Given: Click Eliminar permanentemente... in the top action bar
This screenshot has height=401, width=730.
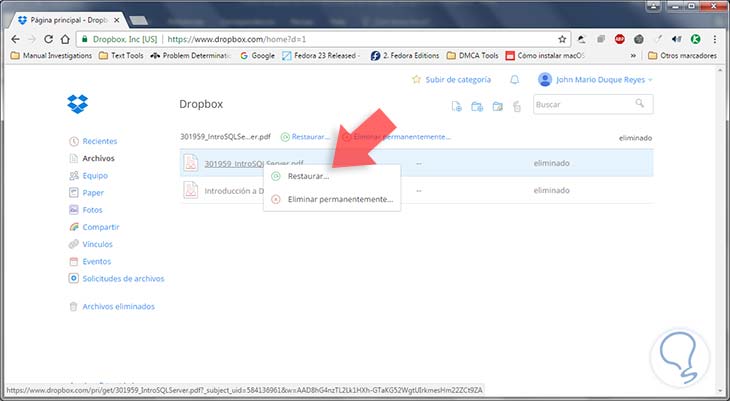Looking at the screenshot, I should click(x=397, y=137).
